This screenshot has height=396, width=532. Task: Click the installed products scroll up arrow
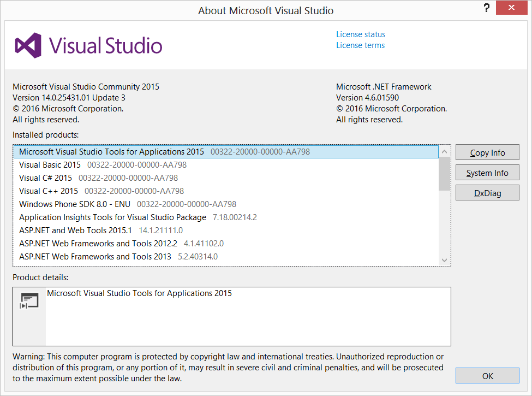pyautogui.click(x=444, y=151)
